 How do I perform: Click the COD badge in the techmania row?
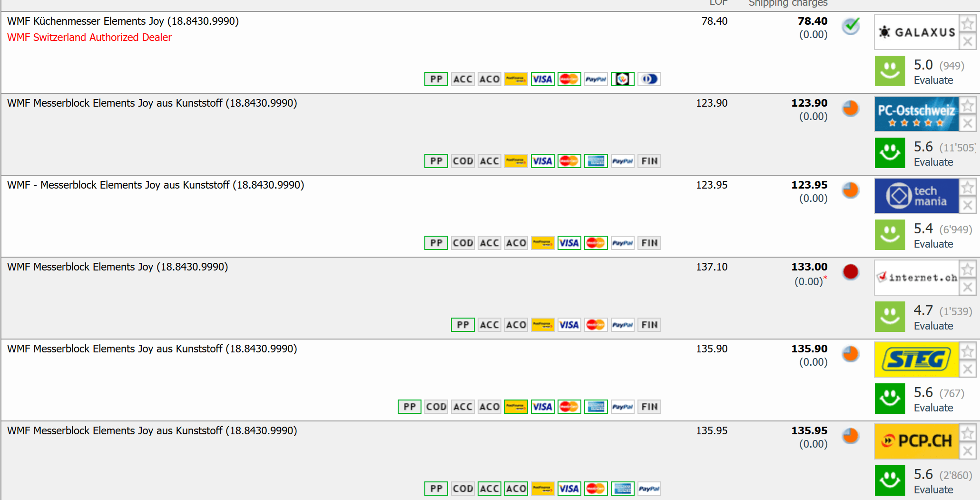pos(463,243)
